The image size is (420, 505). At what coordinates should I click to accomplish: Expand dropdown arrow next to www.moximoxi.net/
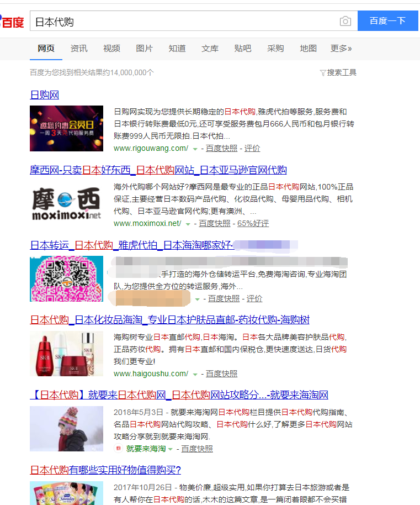point(188,224)
